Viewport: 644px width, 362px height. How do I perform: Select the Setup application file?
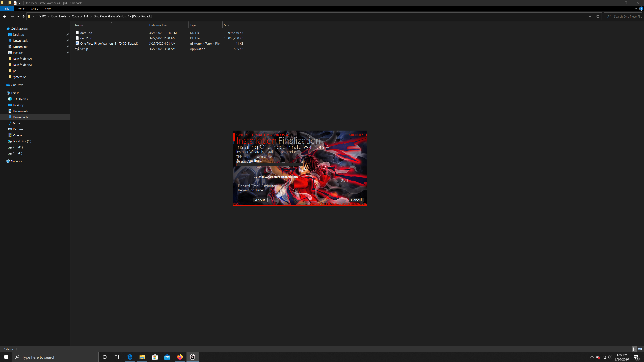pyautogui.click(x=84, y=49)
